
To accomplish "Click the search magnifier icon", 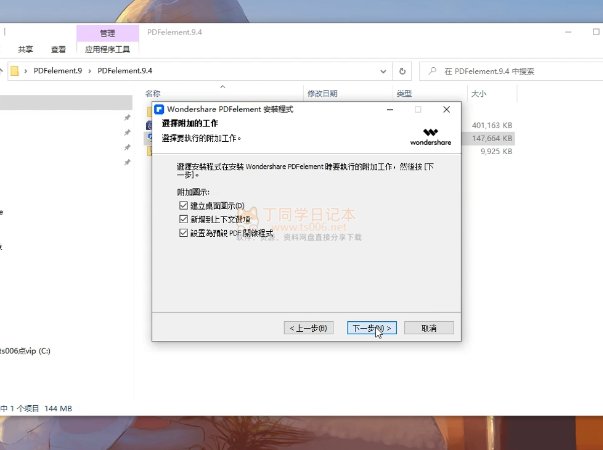I will 432,71.
